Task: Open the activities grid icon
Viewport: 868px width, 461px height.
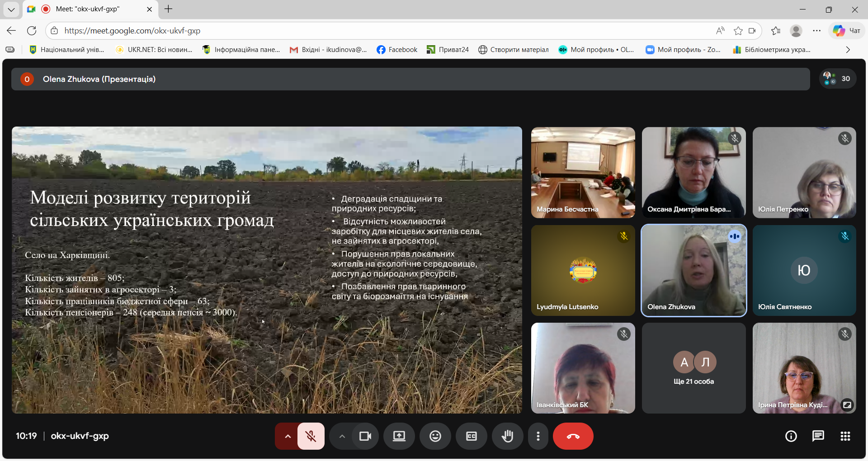Action: point(845,436)
